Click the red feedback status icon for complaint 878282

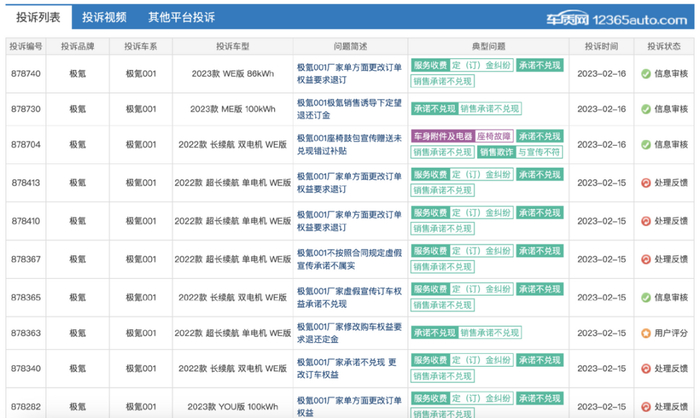pos(646,407)
